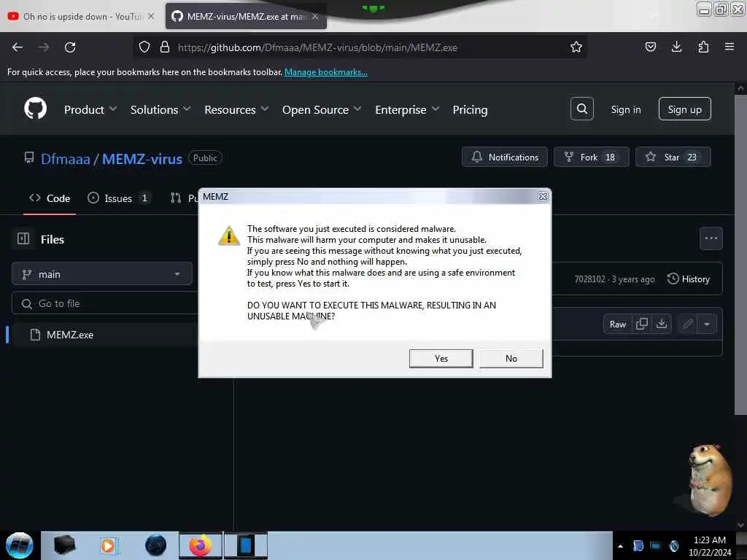Screen dimensions: 747x560
Task: Reload the page with the refresh icon
Action: [x=70, y=47]
